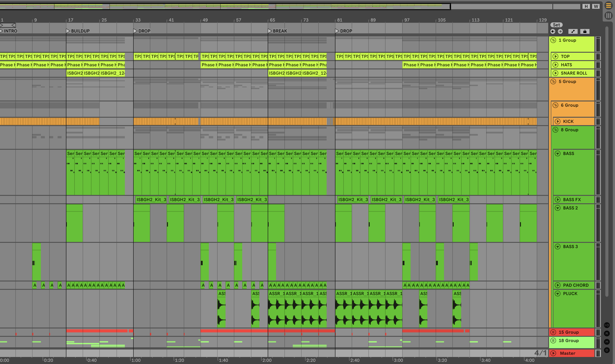Screen dimensions: 615x364
Task: Toggle Automation Mode button
Action: click(x=573, y=31)
